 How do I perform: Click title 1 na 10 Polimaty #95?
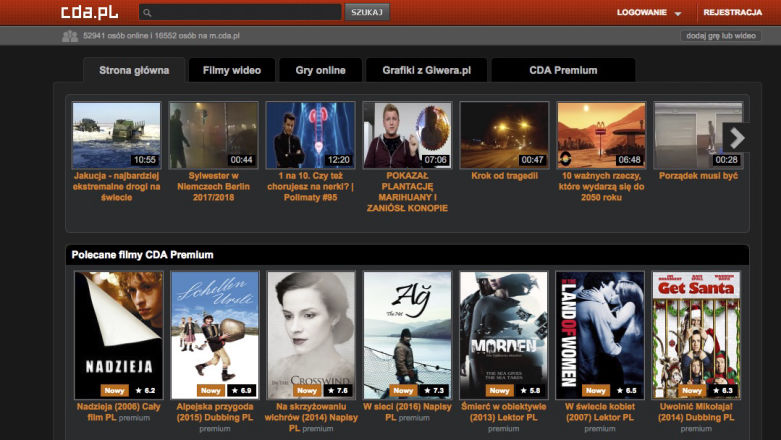coord(310,186)
